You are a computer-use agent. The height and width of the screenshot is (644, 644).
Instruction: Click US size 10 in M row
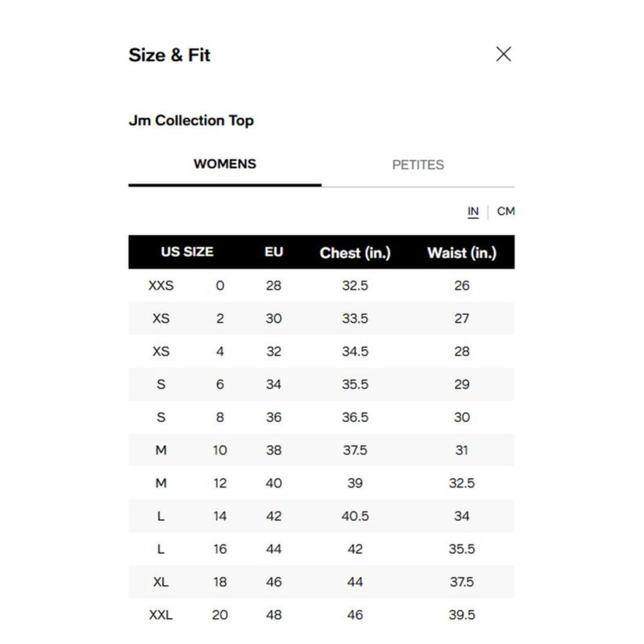[220, 450]
